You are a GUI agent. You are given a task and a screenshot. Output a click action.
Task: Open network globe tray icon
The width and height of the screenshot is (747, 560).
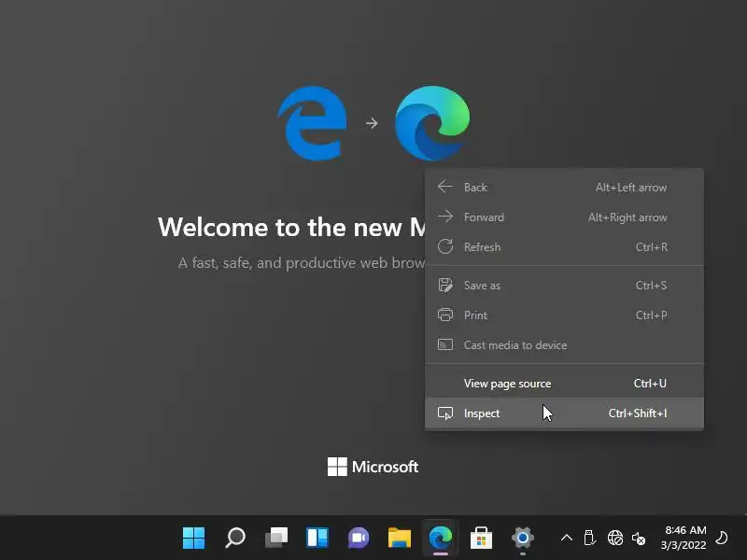(615, 539)
